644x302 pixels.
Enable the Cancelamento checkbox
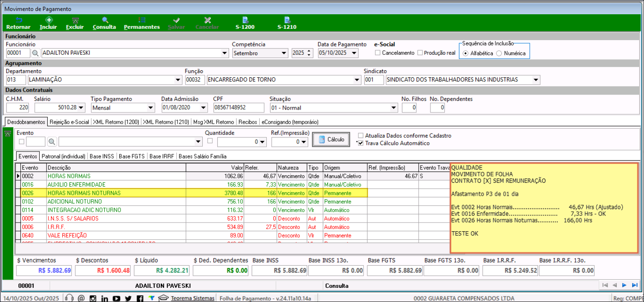tap(378, 53)
